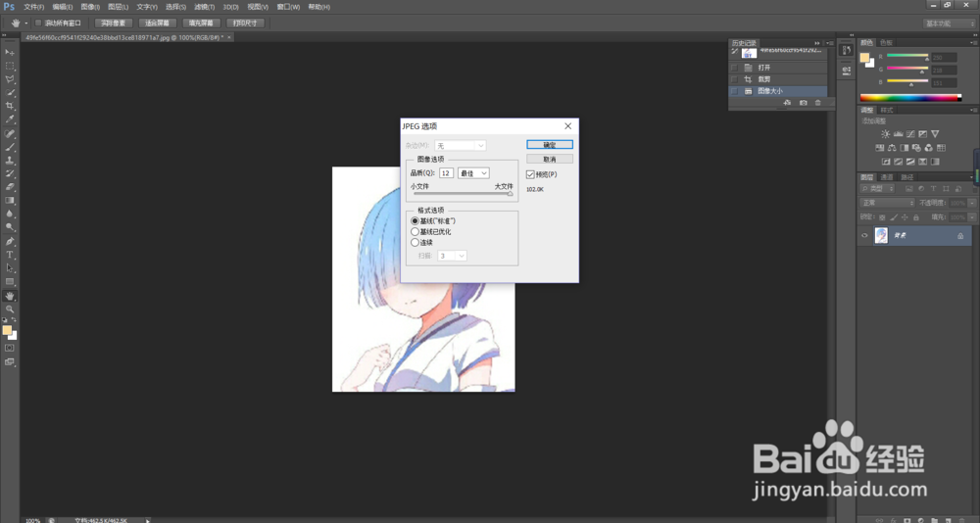Click the foreground color swatch in Color panel
The image size is (980, 523).
coord(865,58)
